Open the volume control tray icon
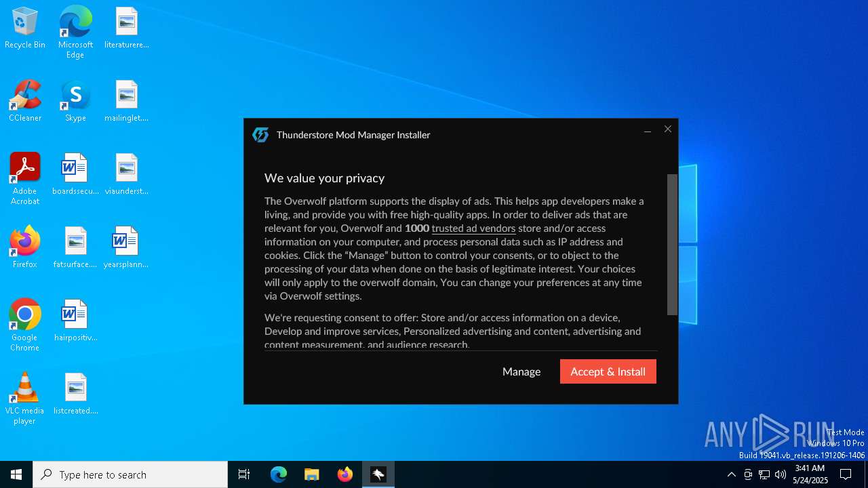Image resolution: width=868 pixels, height=488 pixels. click(781, 474)
